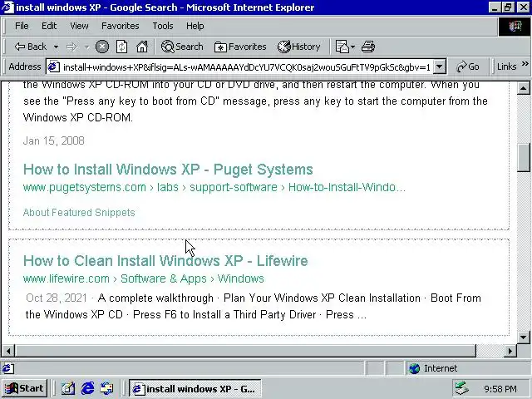Open the Search toolbar button

point(182,47)
